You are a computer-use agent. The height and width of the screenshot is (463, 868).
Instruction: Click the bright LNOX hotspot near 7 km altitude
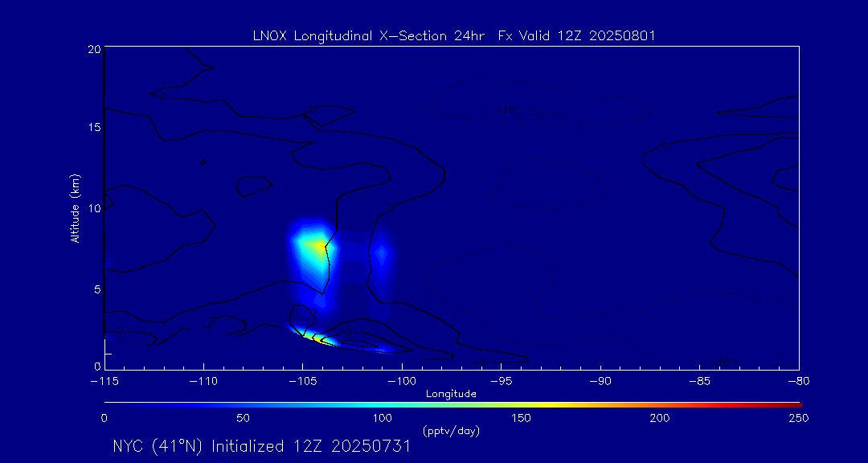(310, 248)
